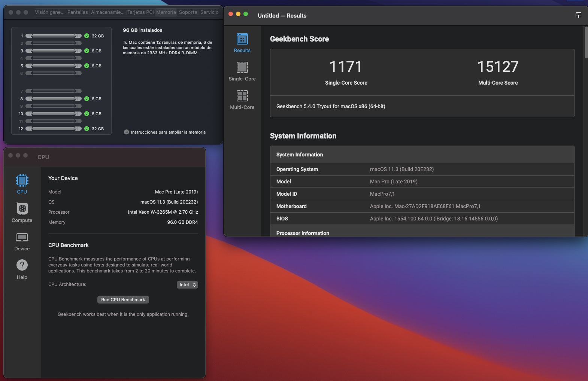The width and height of the screenshot is (588, 381).
Task: Select the Soporte tab
Action: coord(188,12)
